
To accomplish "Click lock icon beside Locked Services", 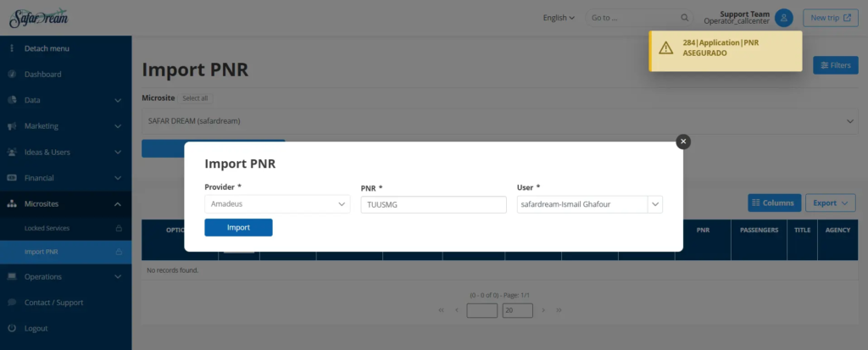I will 119,229.
